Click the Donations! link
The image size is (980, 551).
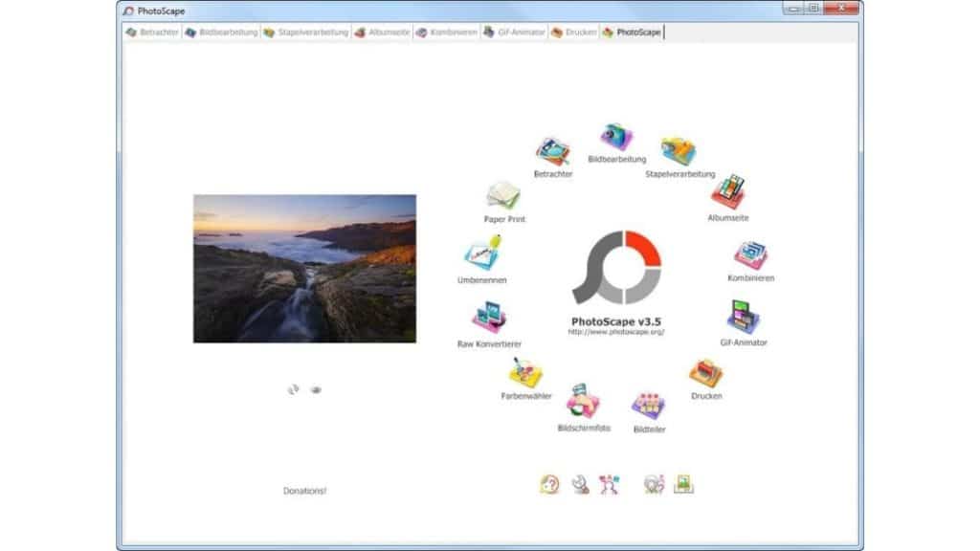[x=304, y=491]
